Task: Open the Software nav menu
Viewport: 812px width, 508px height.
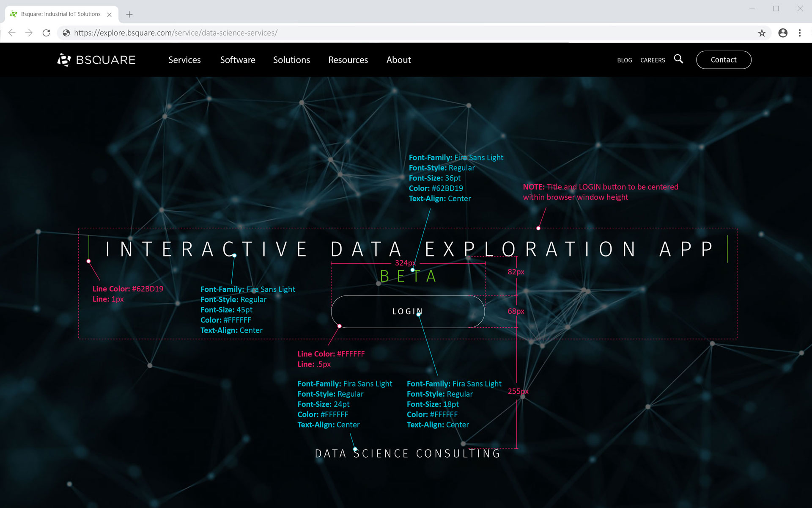Action: coord(238,60)
